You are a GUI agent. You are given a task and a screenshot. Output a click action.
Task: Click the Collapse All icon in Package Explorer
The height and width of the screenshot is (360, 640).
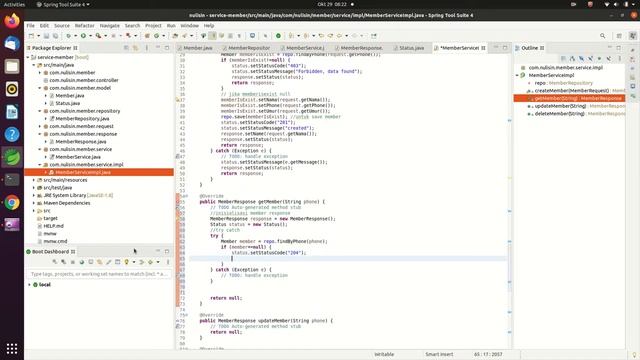pos(126,48)
